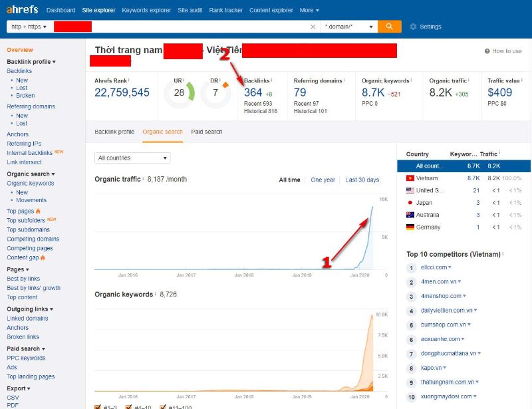Open Internal backlinks sidebar link
This screenshot has width=532, height=409.
tap(29, 153)
